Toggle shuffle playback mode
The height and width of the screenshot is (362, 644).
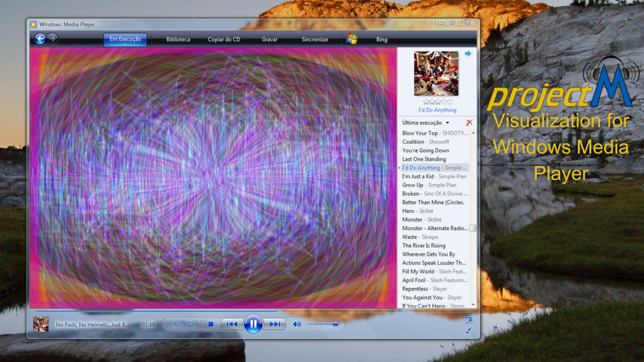click(x=176, y=324)
